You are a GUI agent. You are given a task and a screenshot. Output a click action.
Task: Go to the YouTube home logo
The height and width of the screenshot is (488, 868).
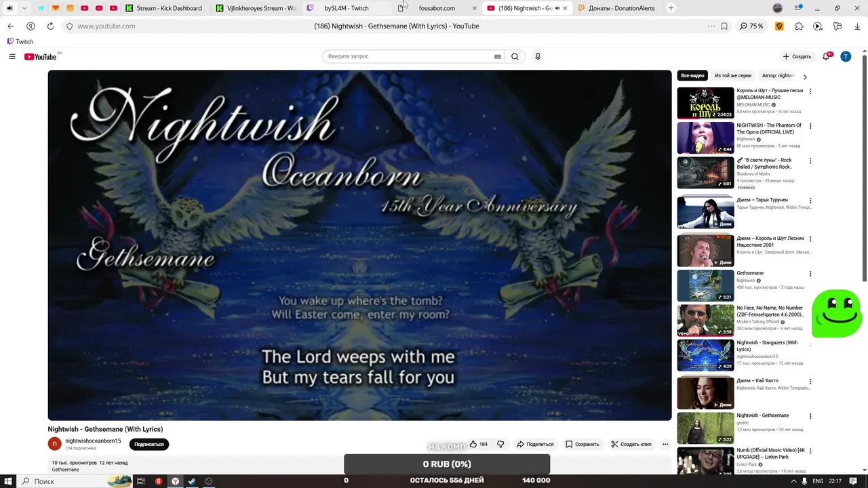(41, 56)
